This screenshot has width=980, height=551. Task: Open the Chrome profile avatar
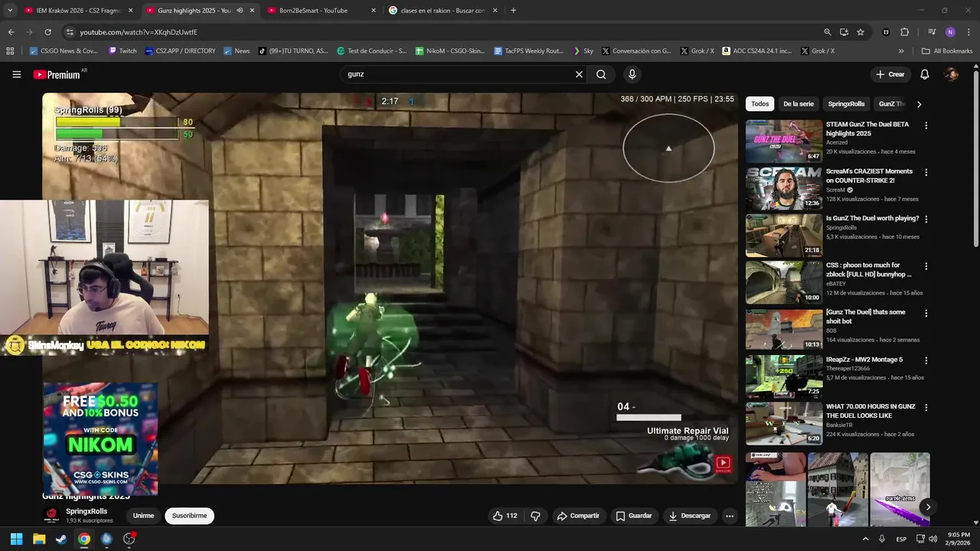coord(950,32)
